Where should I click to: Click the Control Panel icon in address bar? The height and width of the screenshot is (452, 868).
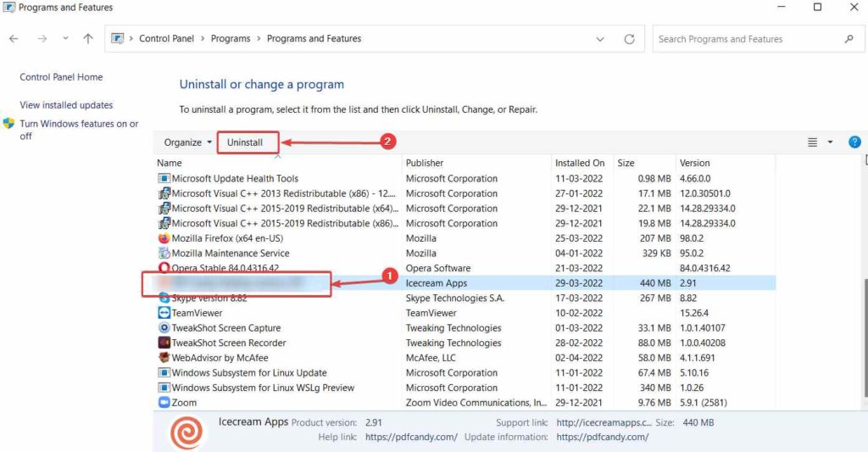click(x=117, y=38)
